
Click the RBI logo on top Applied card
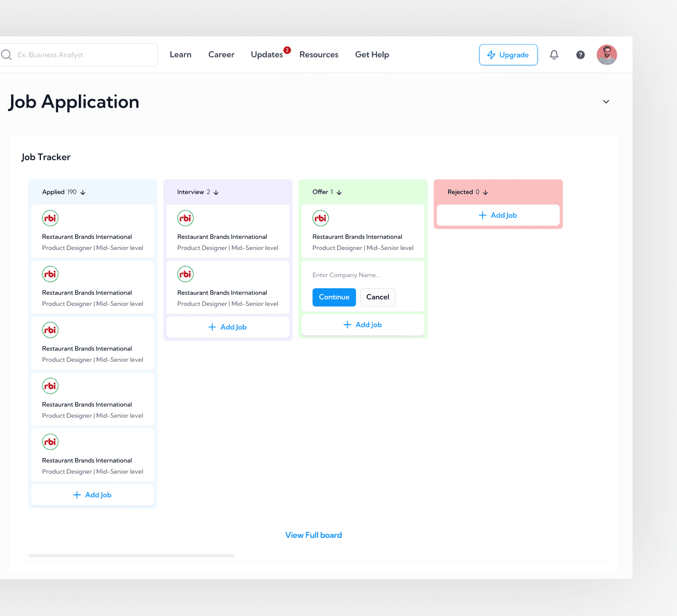[50, 218]
